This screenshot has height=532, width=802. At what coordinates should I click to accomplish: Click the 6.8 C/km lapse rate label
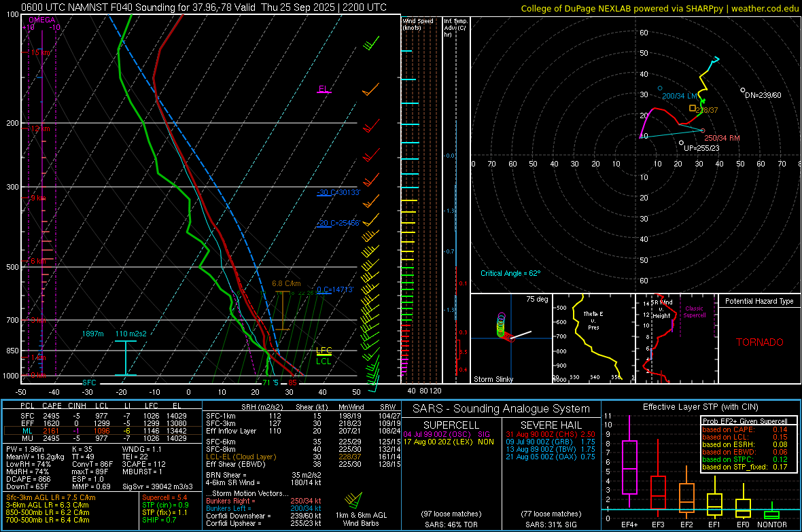[x=286, y=283]
